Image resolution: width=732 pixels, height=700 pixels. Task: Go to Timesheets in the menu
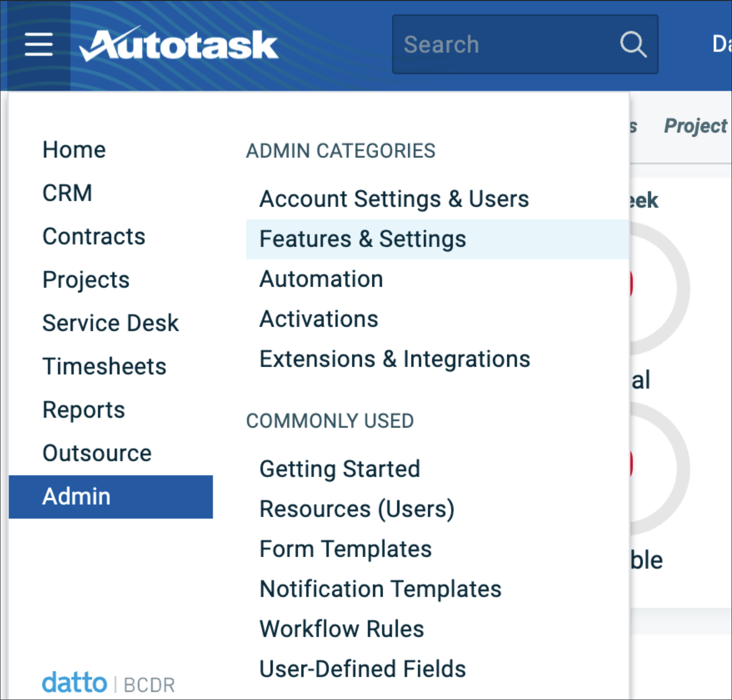[104, 366]
